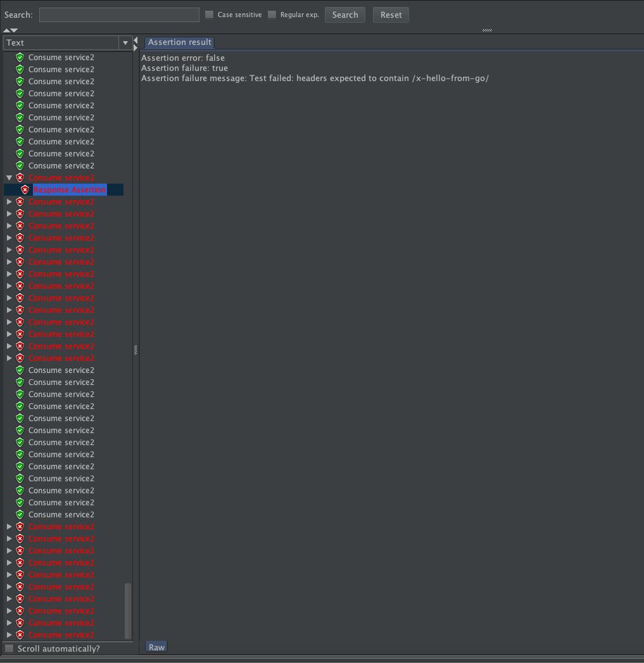Collapse the results tree with the left-pointing splitter arrow

click(x=136, y=40)
